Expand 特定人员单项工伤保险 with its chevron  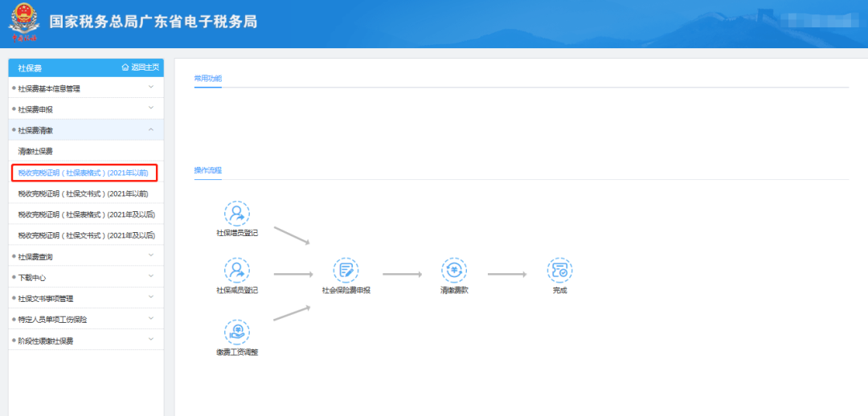click(x=151, y=318)
